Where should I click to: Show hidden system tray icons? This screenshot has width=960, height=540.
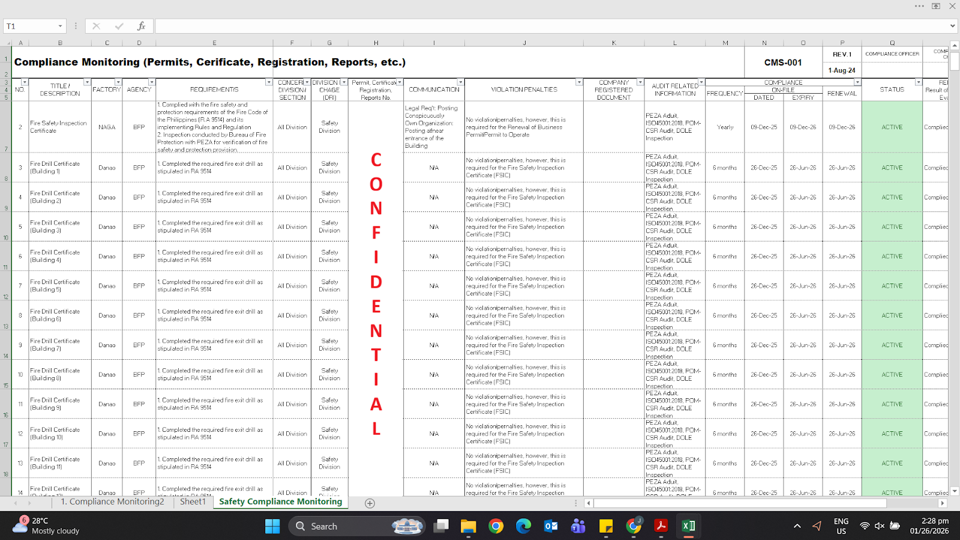[797, 526]
